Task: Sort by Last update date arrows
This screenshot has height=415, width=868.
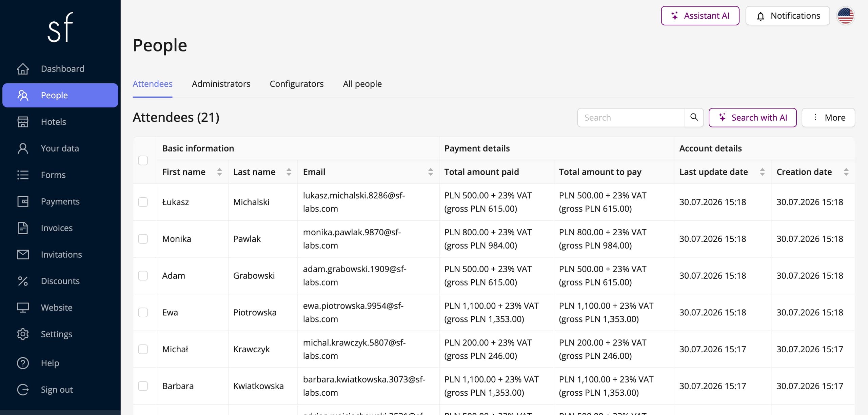Action: [x=762, y=172]
